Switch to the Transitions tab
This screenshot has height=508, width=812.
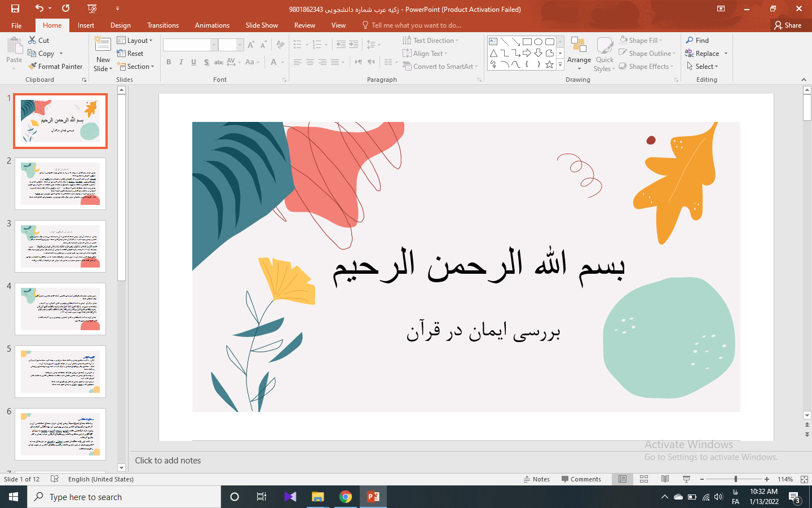162,25
